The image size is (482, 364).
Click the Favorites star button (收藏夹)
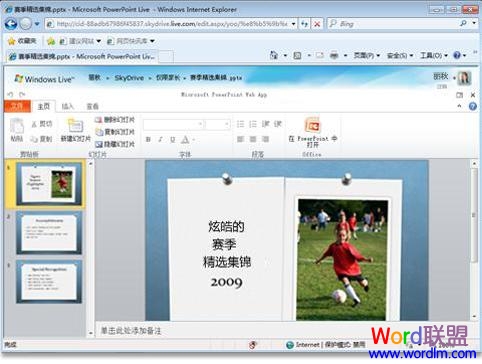coord(22,41)
